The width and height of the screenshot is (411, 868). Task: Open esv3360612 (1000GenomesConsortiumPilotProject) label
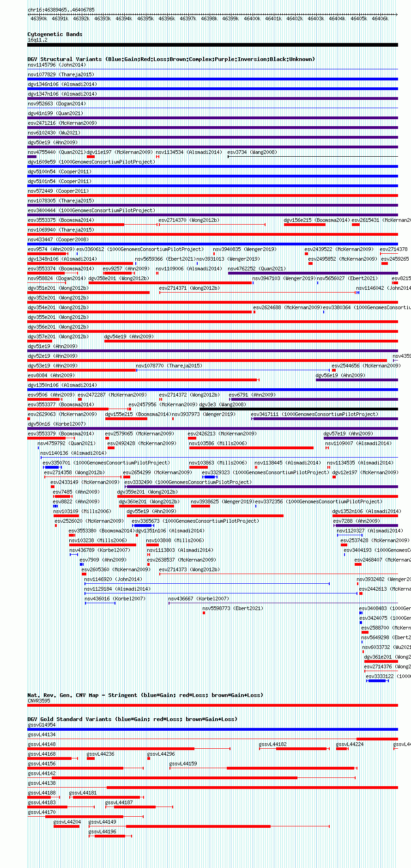pos(140,249)
